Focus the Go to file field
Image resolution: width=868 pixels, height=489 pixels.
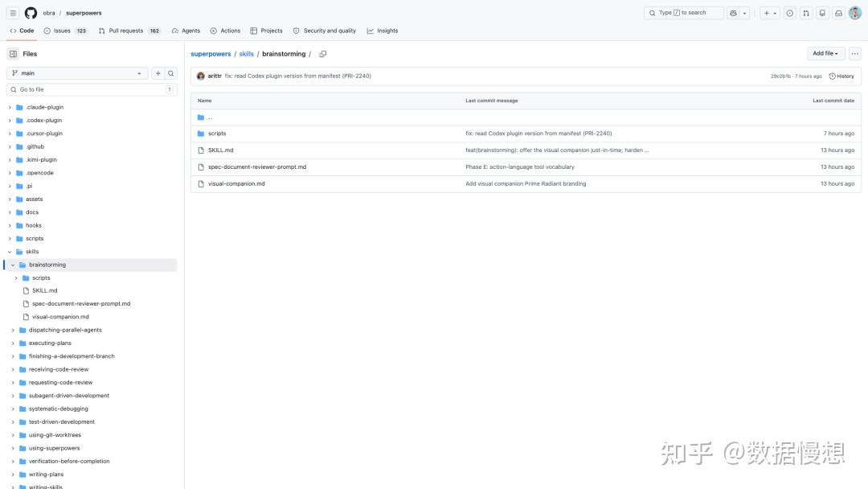tap(92, 89)
